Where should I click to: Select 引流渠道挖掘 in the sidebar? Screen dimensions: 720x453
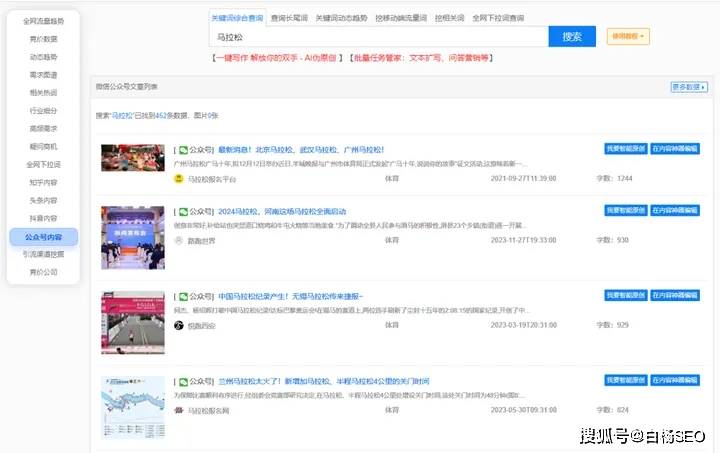point(44,254)
